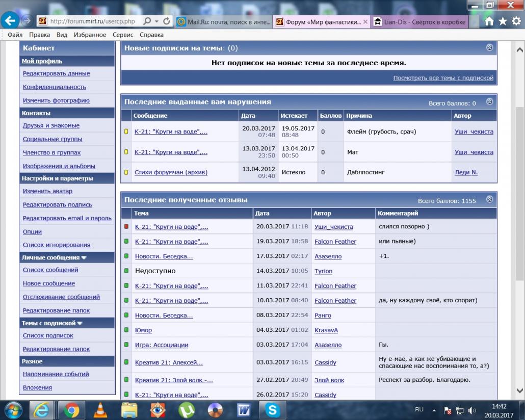Open browser settings via the gear icon
Screen dimensions: 525x420
pyautogui.click(x=516, y=21)
